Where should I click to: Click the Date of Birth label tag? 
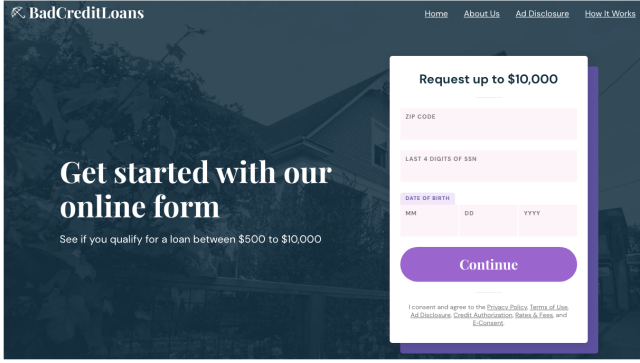click(427, 198)
